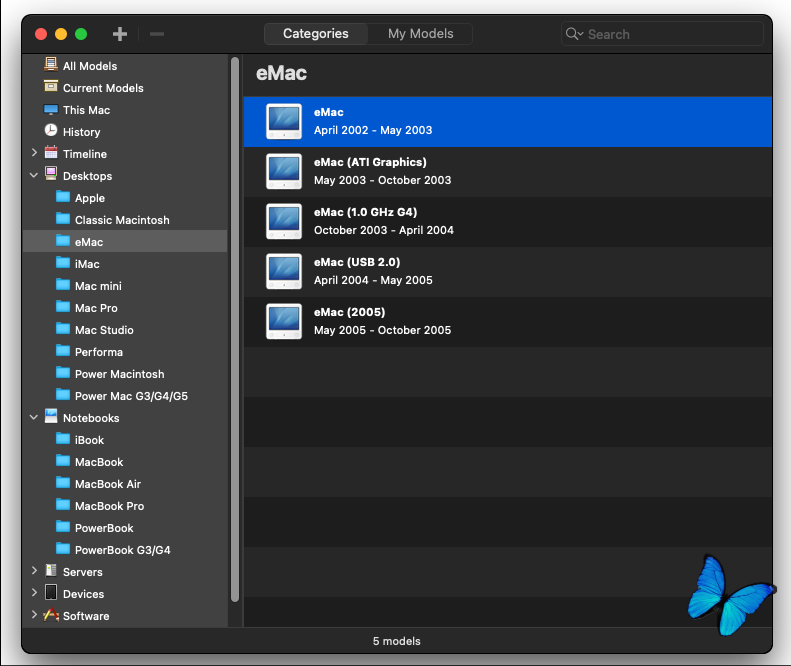
Task: Switch to the Categories tab
Action: point(316,34)
